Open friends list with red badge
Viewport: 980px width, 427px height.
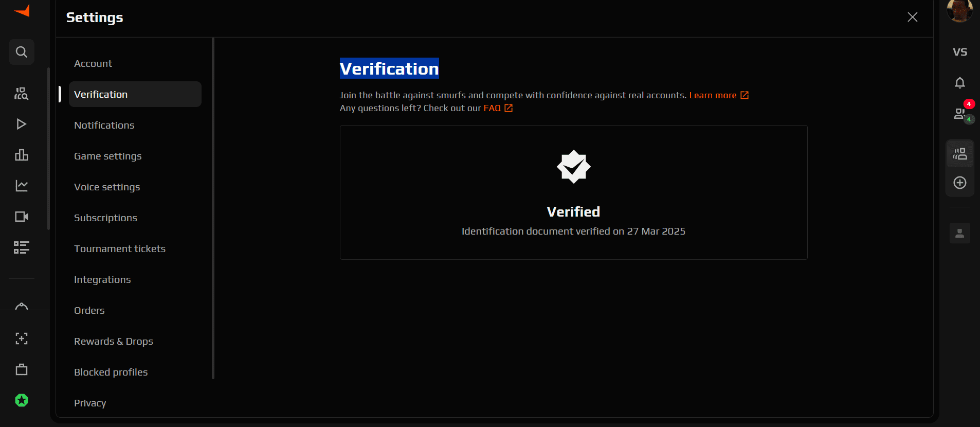click(959, 113)
